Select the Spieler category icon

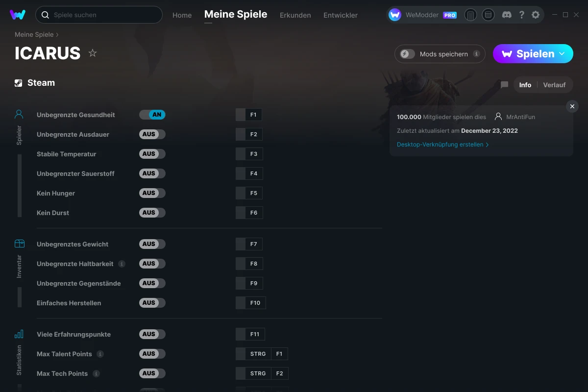point(19,114)
